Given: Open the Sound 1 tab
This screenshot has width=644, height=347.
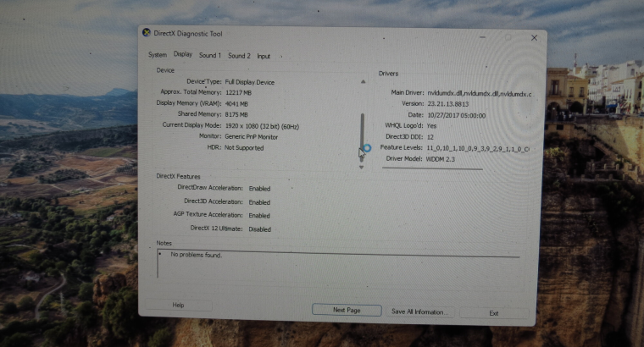Looking at the screenshot, I should (x=210, y=55).
